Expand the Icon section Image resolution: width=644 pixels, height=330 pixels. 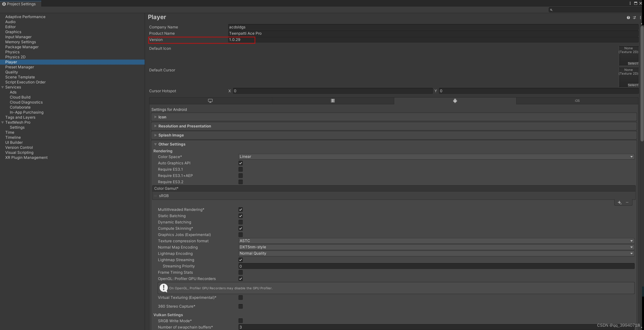point(156,117)
